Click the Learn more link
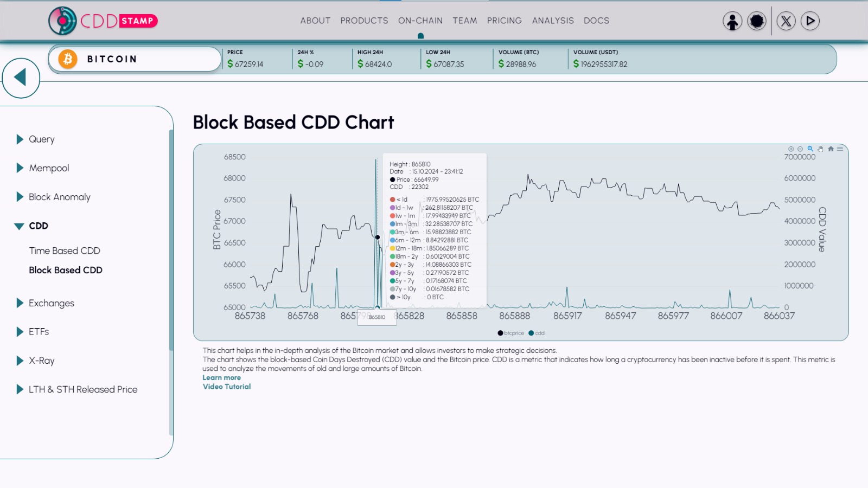The width and height of the screenshot is (868, 488). click(x=221, y=377)
